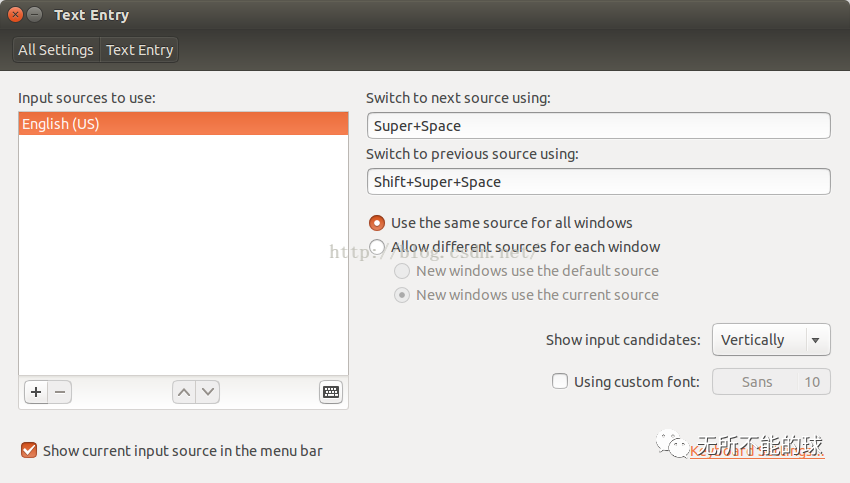Go back to All Settings
Screen dimensions: 850x483
56,50
